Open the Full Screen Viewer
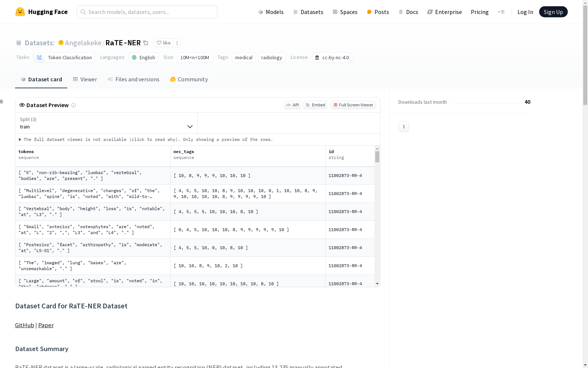Viewport: 588px width, 368px height. [x=353, y=105]
